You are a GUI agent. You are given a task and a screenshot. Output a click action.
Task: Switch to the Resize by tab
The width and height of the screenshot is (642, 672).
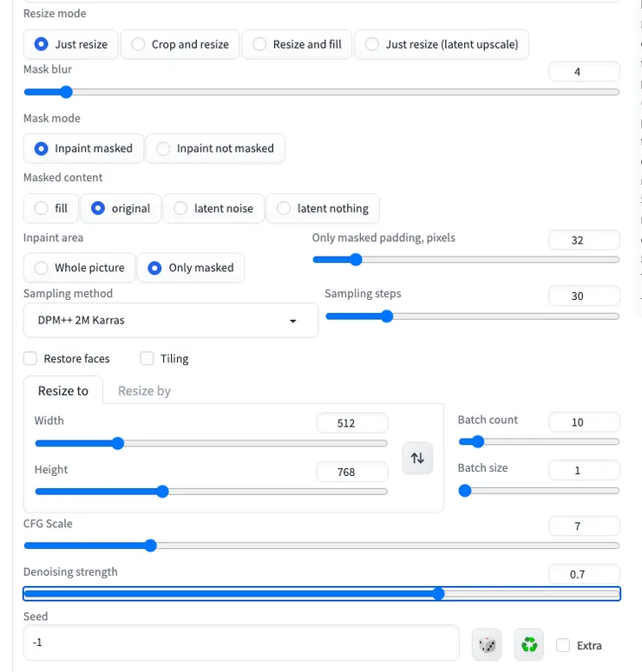click(x=144, y=391)
